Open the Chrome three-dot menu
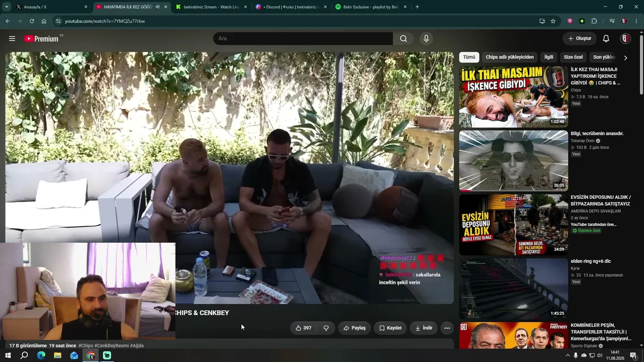The height and width of the screenshot is (362, 644). pyautogui.click(x=636, y=21)
